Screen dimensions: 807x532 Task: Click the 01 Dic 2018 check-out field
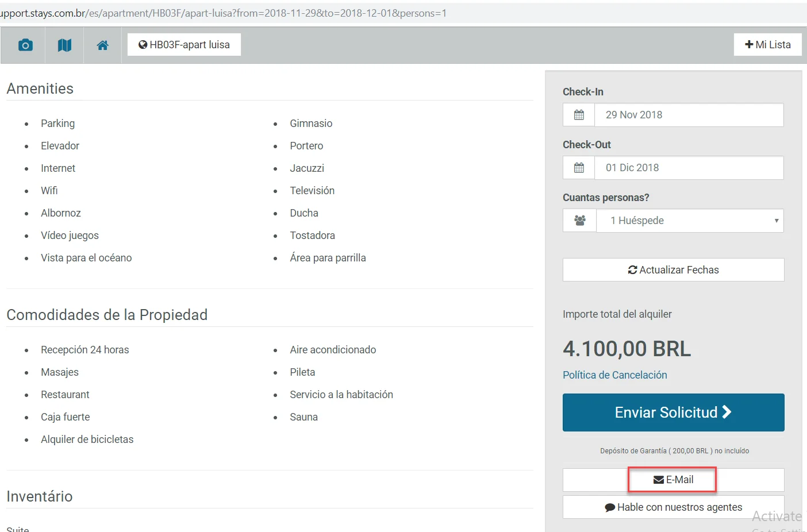(x=689, y=168)
